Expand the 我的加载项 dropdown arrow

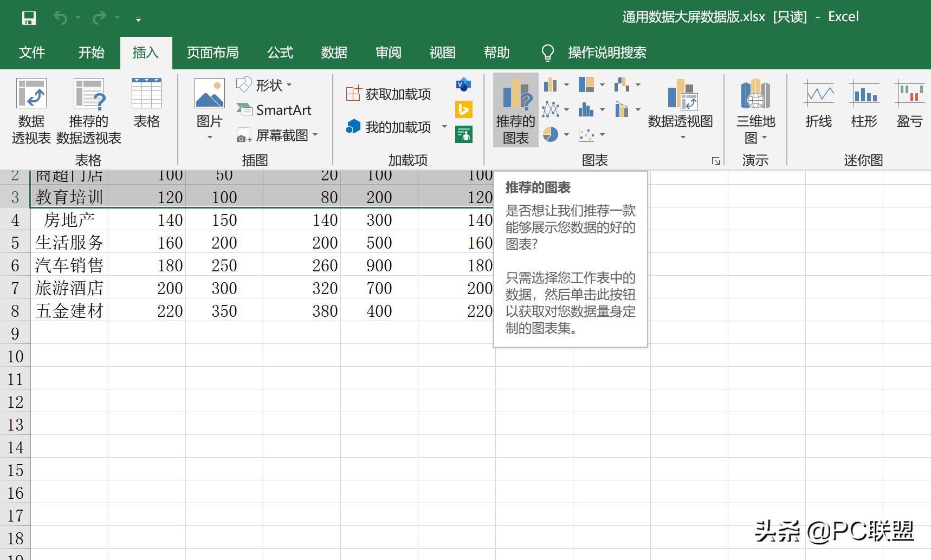coord(444,127)
